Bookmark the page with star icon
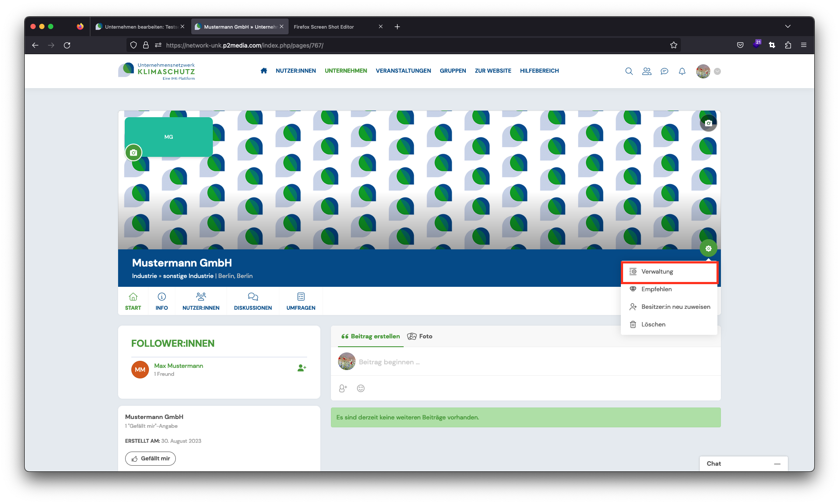This screenshot has height=504, width=839. click(x=674, y=45)
